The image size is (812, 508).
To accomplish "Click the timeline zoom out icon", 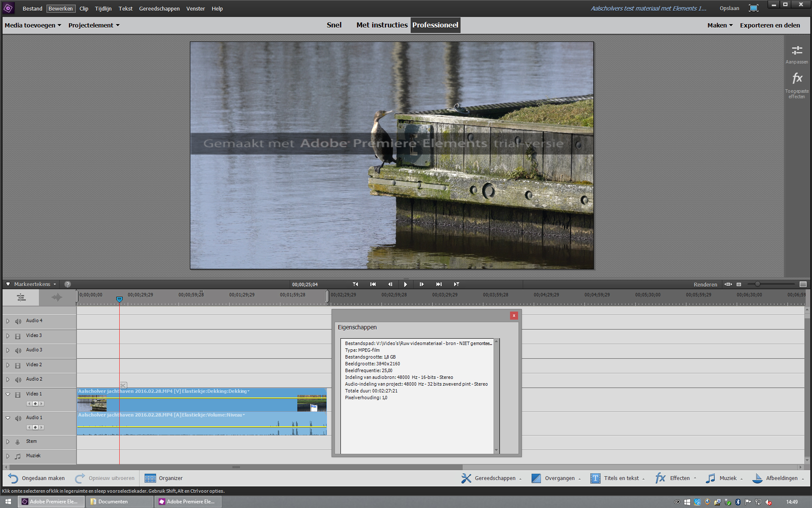I will (x=739, y=284).
